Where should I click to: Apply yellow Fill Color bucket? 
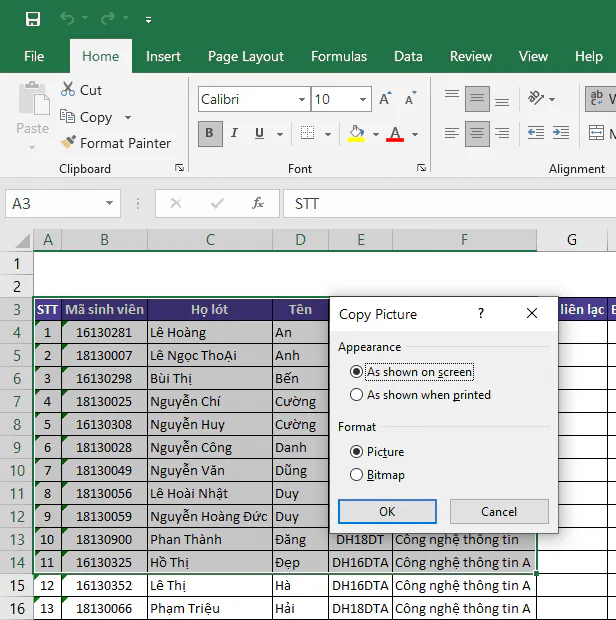tap(356, 133)
